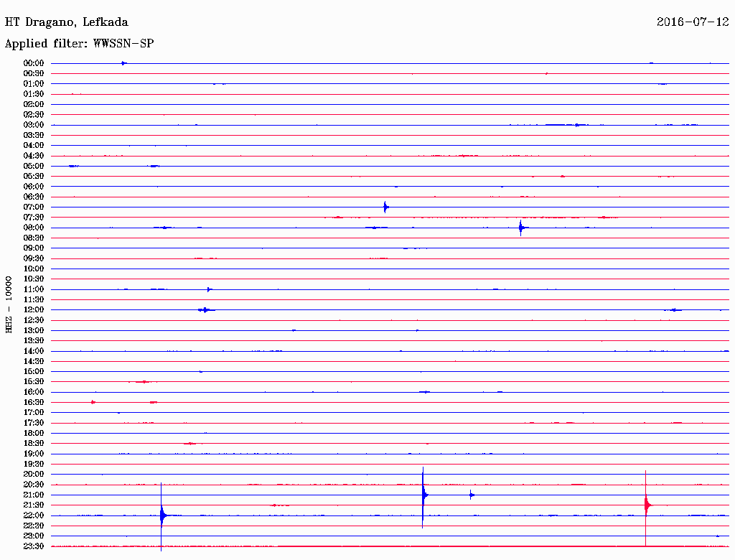Select the 19:00 time label

(34, 454)
